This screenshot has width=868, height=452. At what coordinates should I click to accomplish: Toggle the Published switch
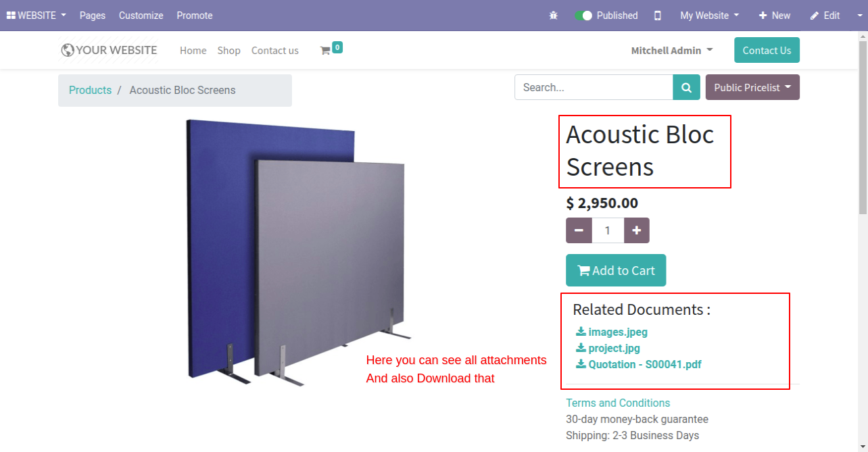pos(583,16)
